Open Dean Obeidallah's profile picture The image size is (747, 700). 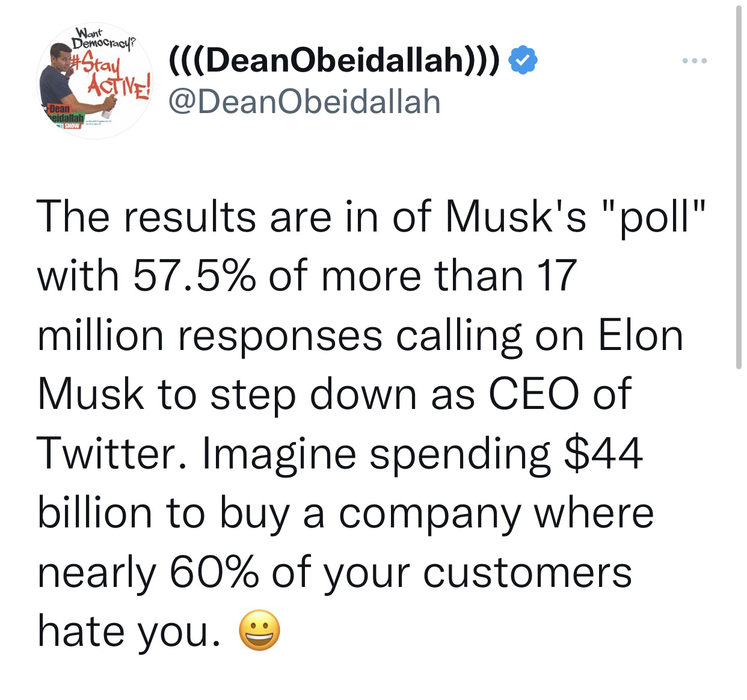93,81
